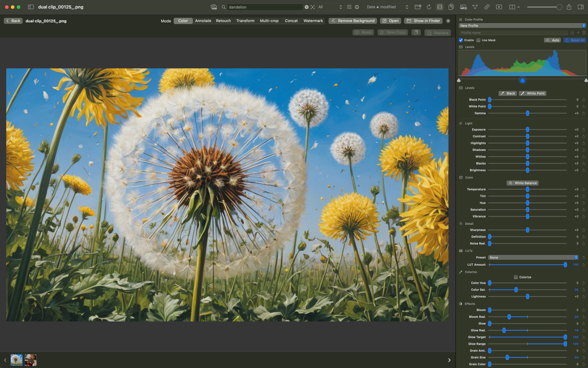Click the Gamma slider handle

pyautogui.click(x=528, y=113)
